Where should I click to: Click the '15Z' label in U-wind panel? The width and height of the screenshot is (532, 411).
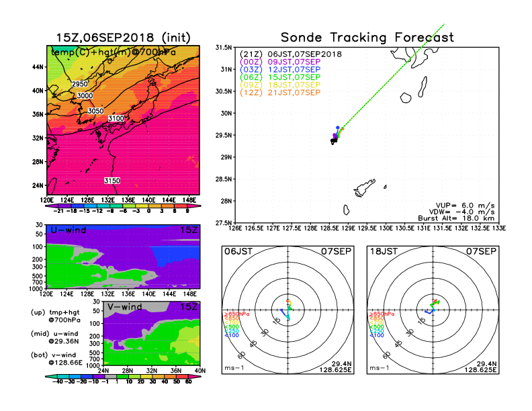(x=189, y=230)
